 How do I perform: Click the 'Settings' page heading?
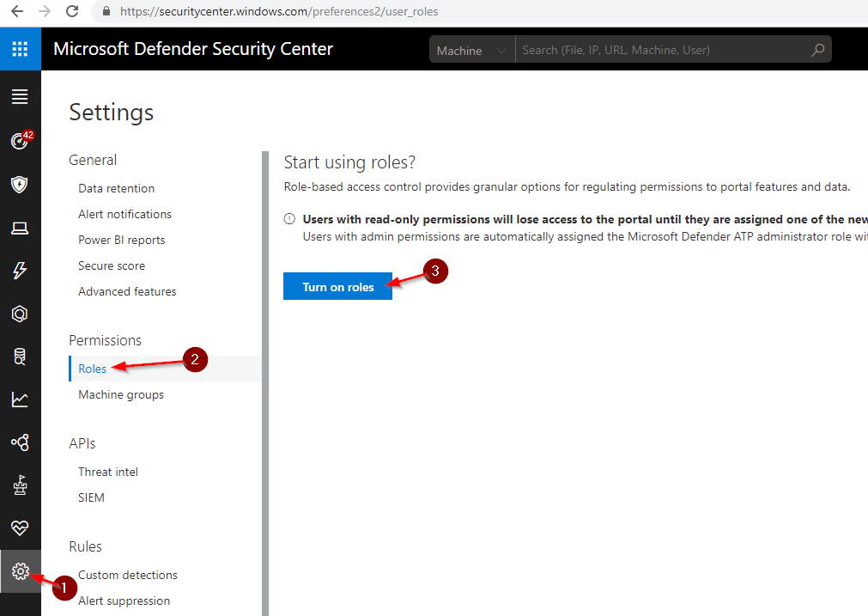pyautogui.click(x=112, y=113)
